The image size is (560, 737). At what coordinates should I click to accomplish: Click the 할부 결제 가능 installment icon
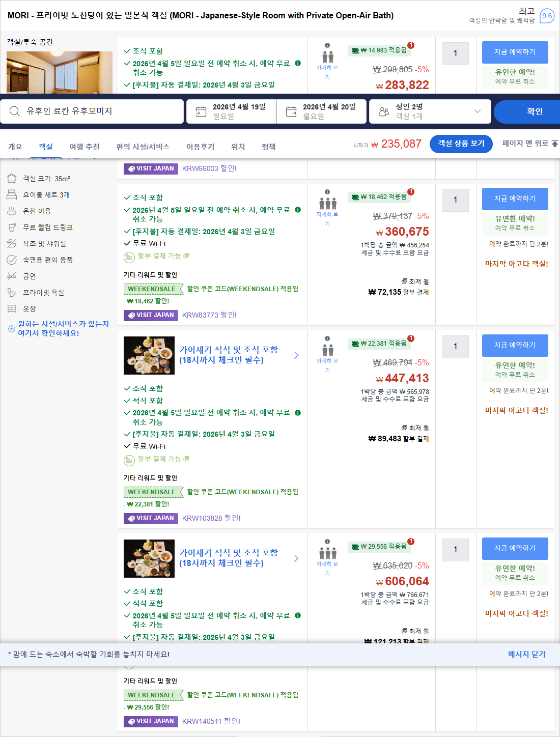click(x=129, y=256)
